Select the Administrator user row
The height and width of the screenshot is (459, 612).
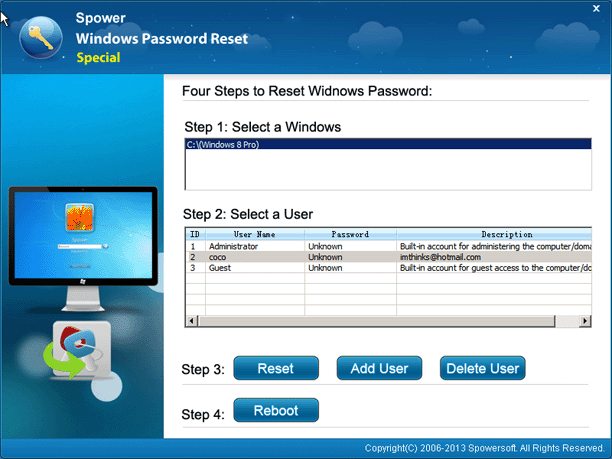click(x=389, y=246)
